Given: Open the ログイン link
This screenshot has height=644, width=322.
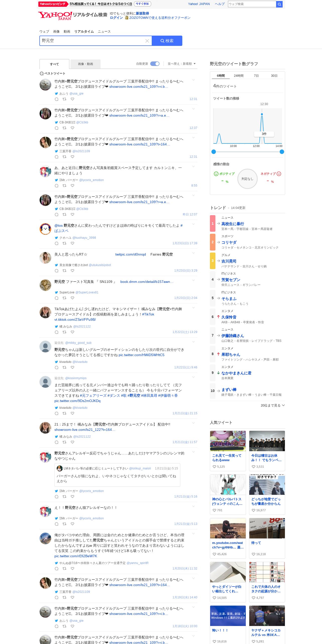Looking at the screenshot, I should tap(116, 18).
